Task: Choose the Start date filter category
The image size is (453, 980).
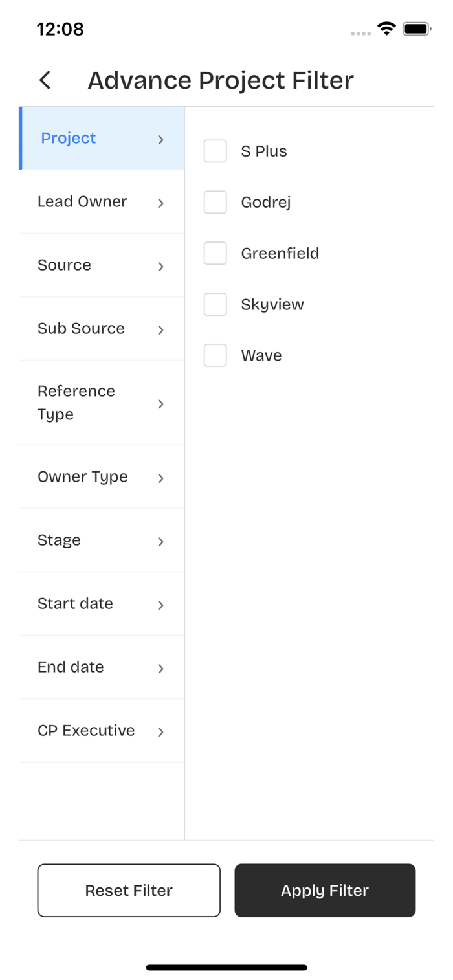Action: pyautogui.click(x=102, y=604)
